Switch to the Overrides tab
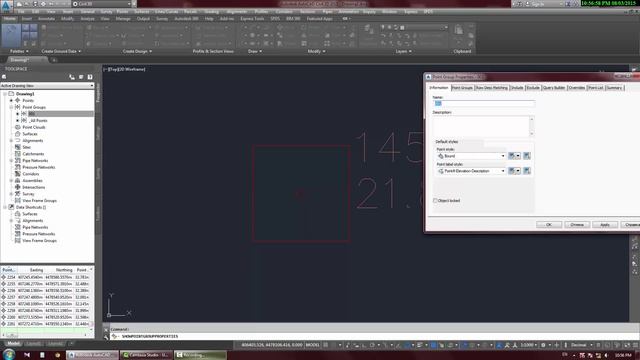Image resolution: width=640 pixels, height=360 pixels. click(x=577, y=88)
